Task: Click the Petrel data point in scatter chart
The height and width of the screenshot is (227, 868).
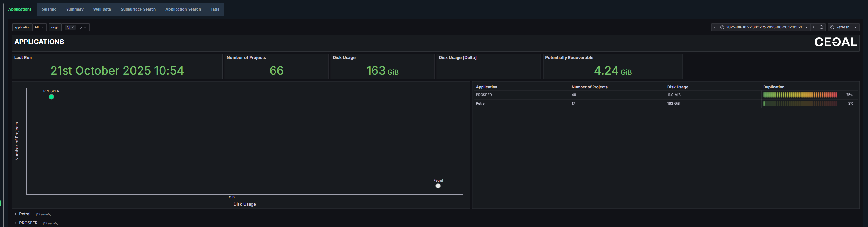Action: pyautogui.click(x=438, y=186)
